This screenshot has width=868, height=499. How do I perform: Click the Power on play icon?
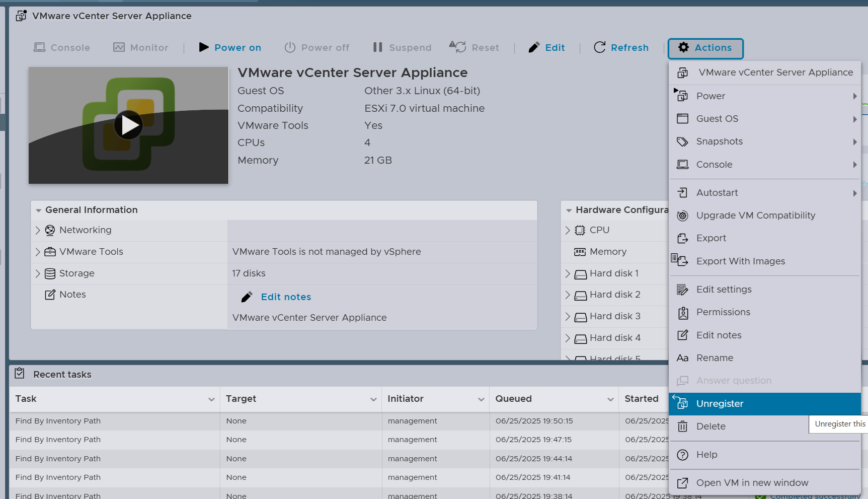(x=204, y=47)
